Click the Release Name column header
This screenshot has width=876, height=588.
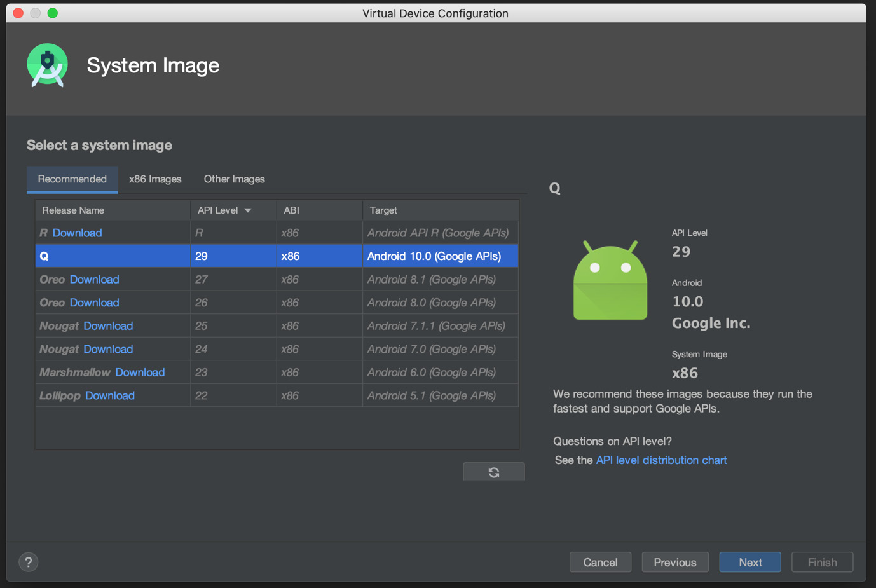coord(113,210)
